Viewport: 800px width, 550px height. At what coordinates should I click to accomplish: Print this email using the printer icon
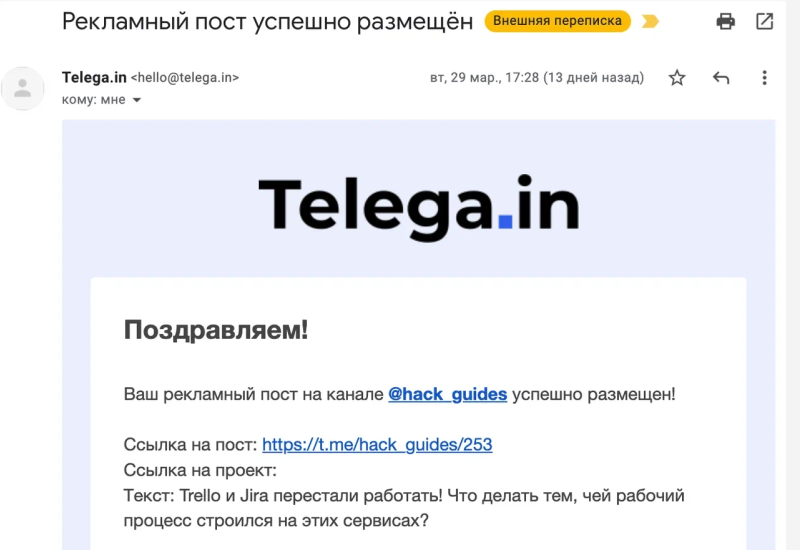[726, 21]
